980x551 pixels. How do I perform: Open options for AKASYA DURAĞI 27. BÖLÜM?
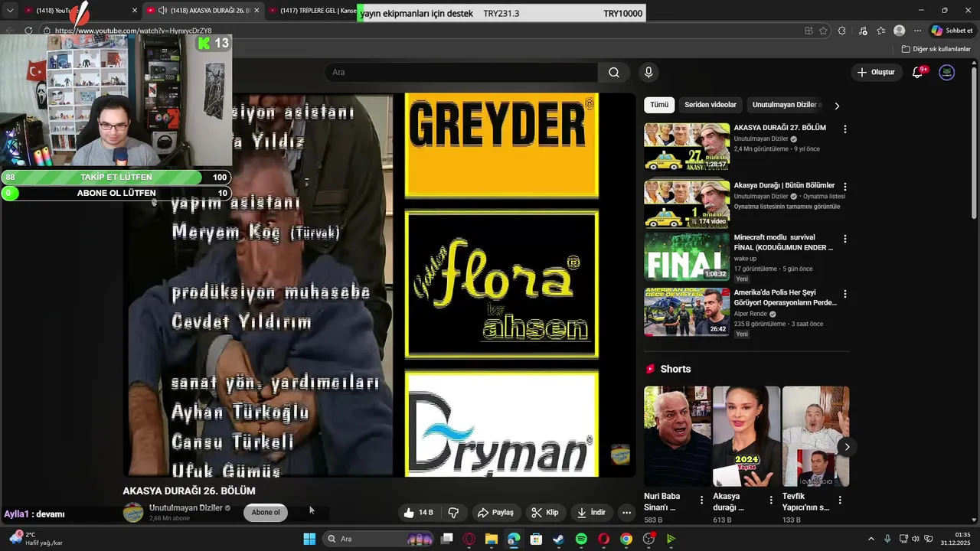(845, 129)
